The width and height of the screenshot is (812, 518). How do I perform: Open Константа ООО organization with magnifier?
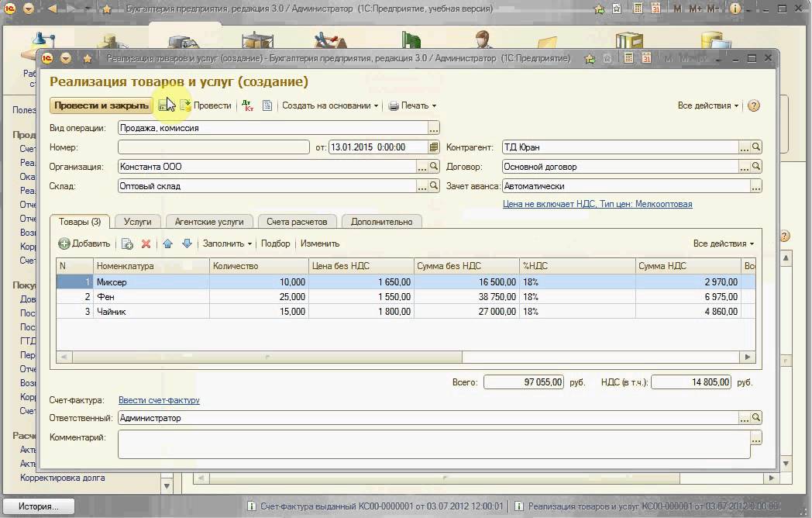click(x=434, y=167)
